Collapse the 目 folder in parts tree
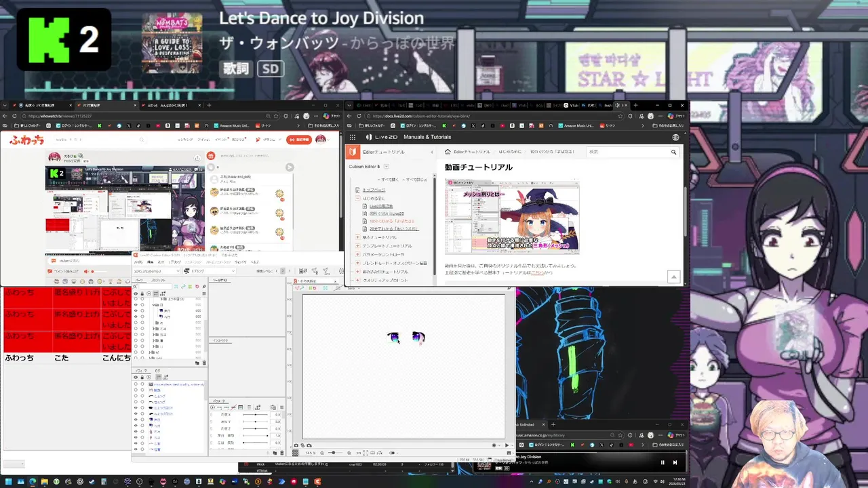 [154, 305]
